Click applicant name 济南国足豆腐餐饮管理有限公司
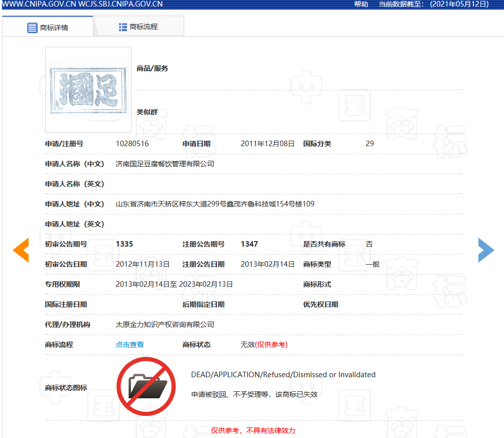 [x=165, y=164]
